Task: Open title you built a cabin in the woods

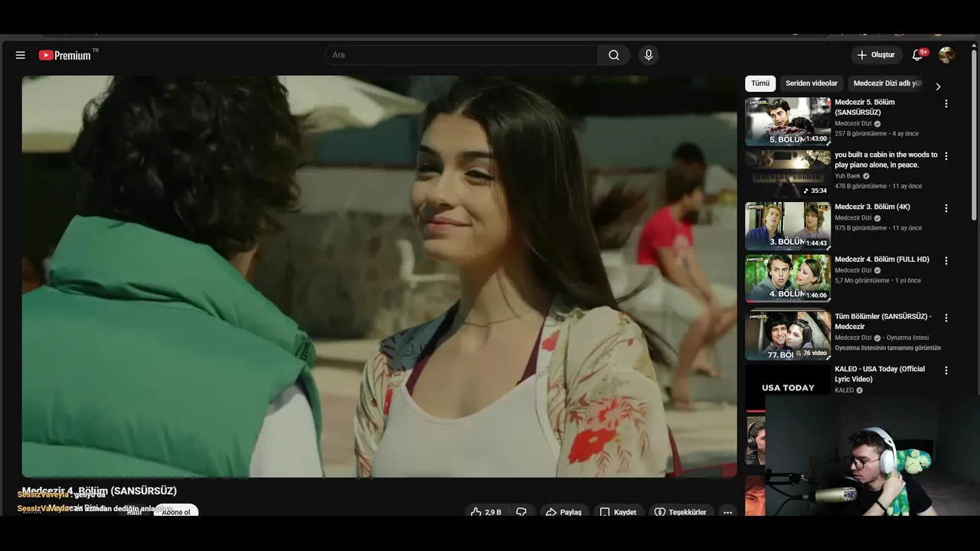Action: (886, 160)
